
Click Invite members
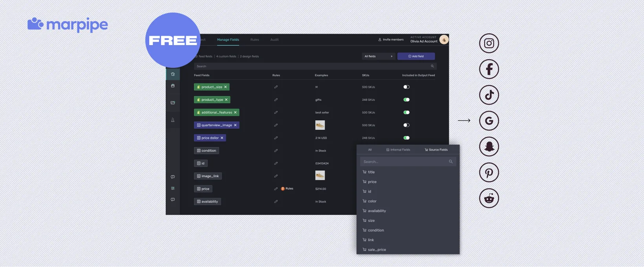[391, 40]
